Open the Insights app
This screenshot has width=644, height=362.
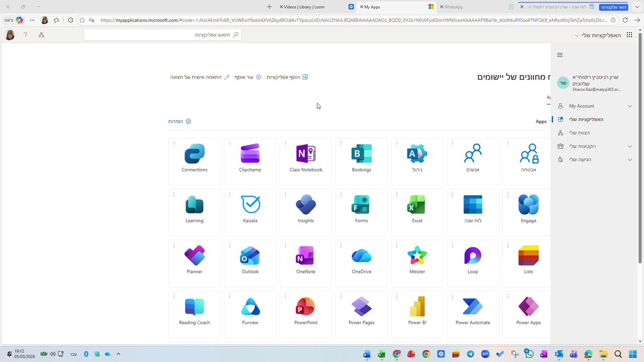306,212
